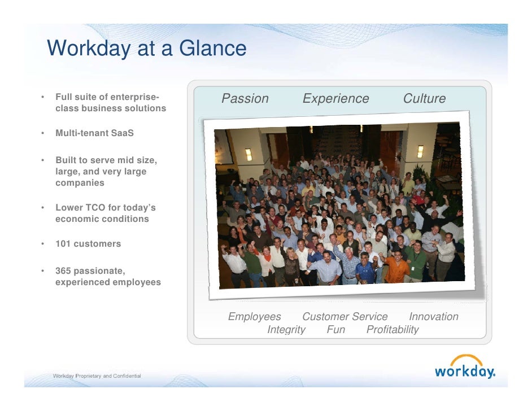The width and height of the screenshot is (532, 411).
Task: Click the word 'Fun'
Action: click(x=336, y=329)
